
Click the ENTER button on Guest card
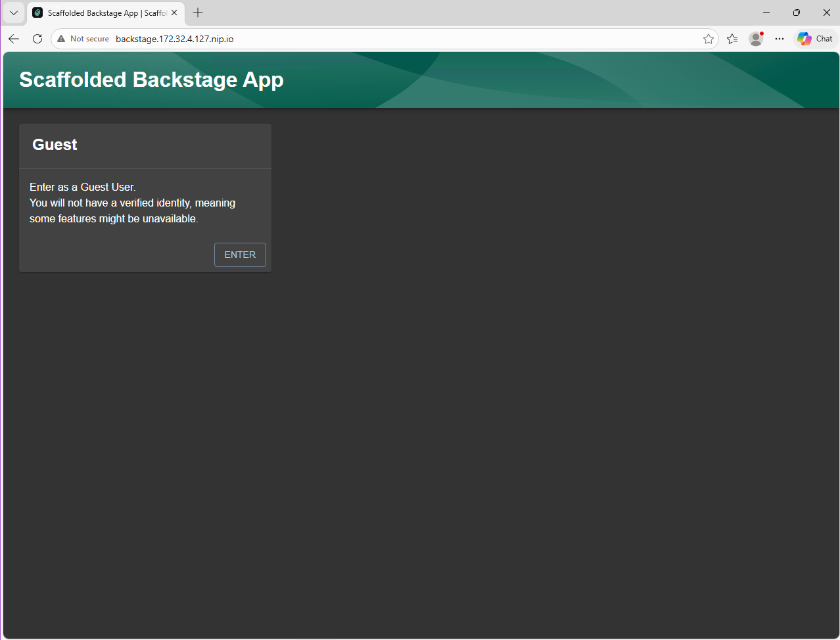point(240,255)
